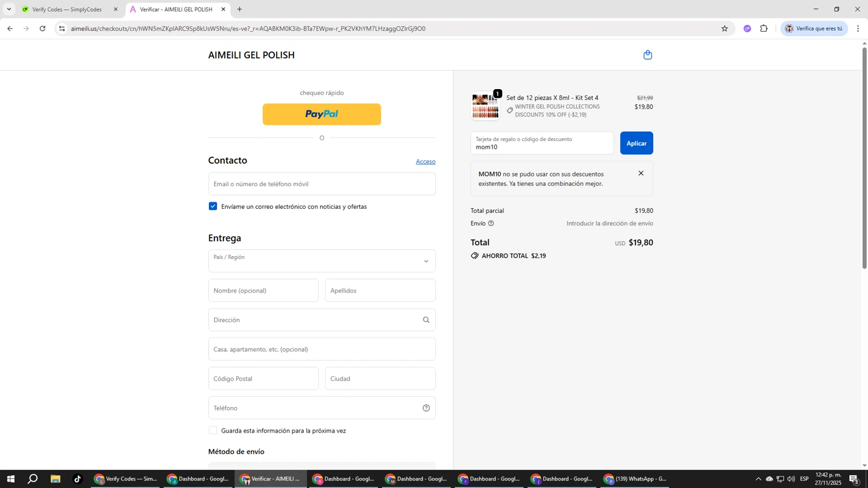The image size is (868, 488).
Task: Open the Windows notification center
Action: pos(854,479)
